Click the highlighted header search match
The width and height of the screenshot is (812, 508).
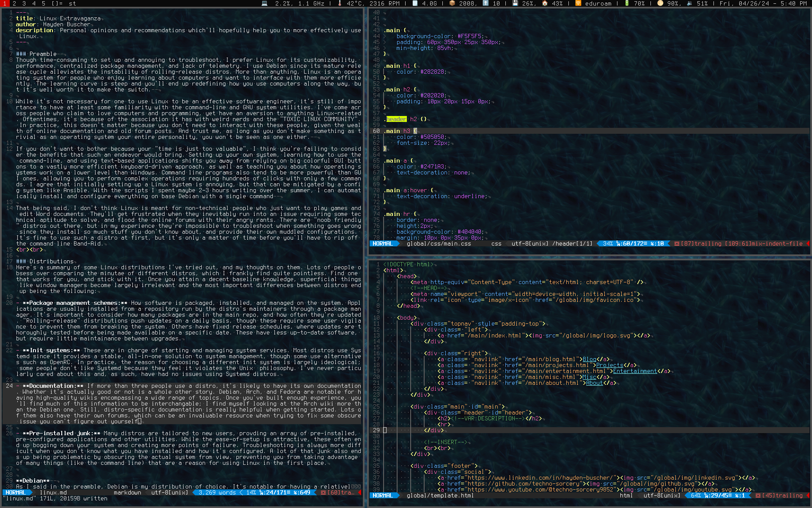pos(397,119)
